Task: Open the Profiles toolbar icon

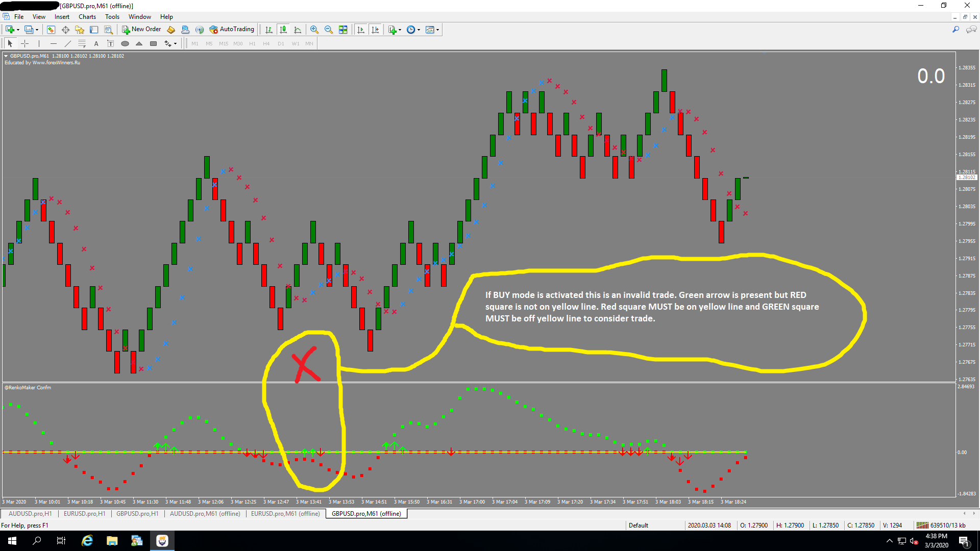Action: pyautogui.click(x=29, y=30)
